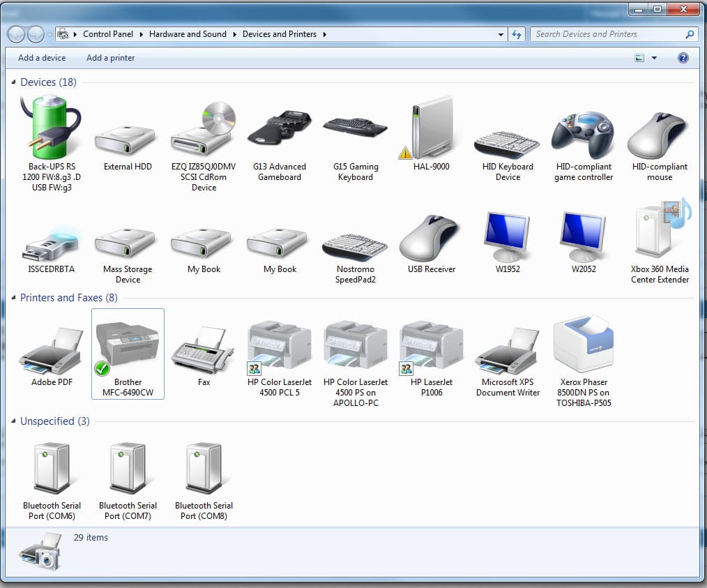Click Add a printer
The width and height of the screenshot is (707, 588).
point(110,58)
